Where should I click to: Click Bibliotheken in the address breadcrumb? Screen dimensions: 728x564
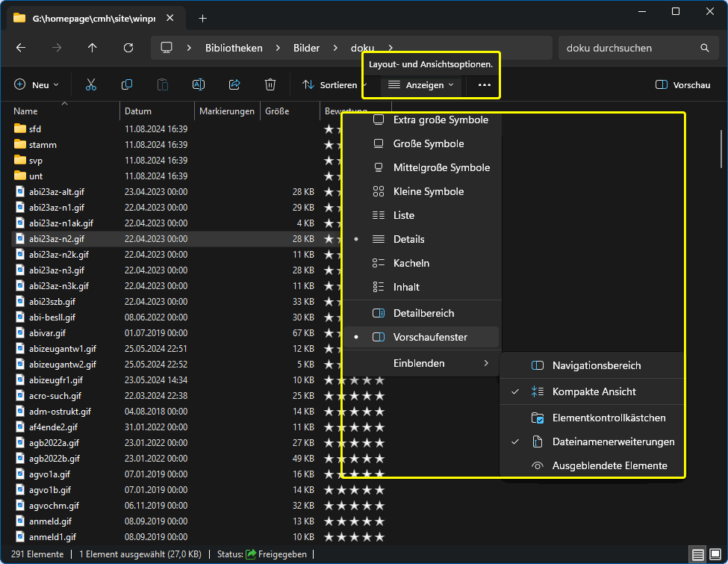pos(234,48)
